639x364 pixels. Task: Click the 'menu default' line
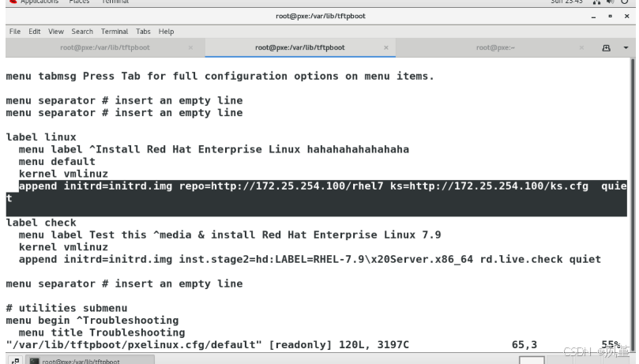point(57,162)
